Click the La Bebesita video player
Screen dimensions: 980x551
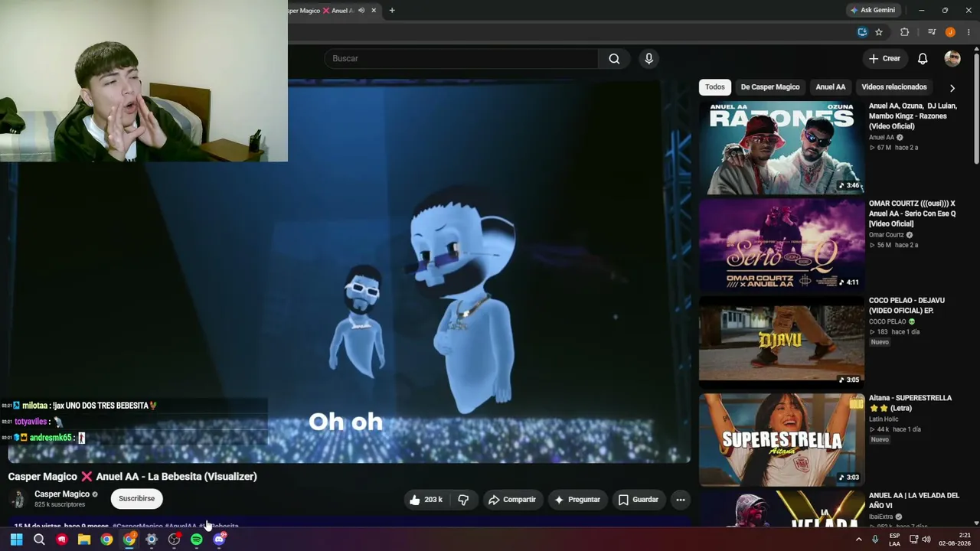pyautogui.click(x=349, y=272)
